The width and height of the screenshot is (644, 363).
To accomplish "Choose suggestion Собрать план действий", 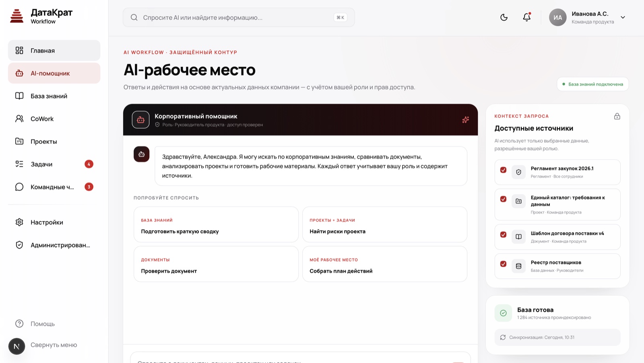I will [x=385, y=264].
